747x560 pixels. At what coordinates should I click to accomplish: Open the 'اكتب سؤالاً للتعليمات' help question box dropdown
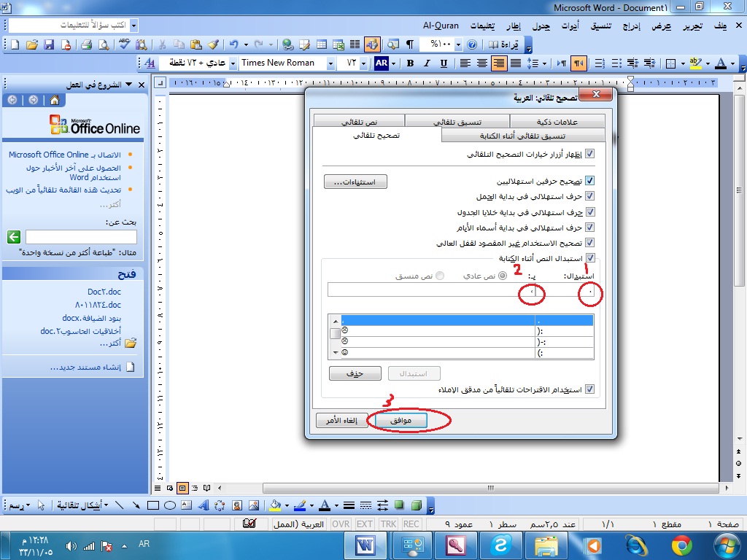click(134, 26)
